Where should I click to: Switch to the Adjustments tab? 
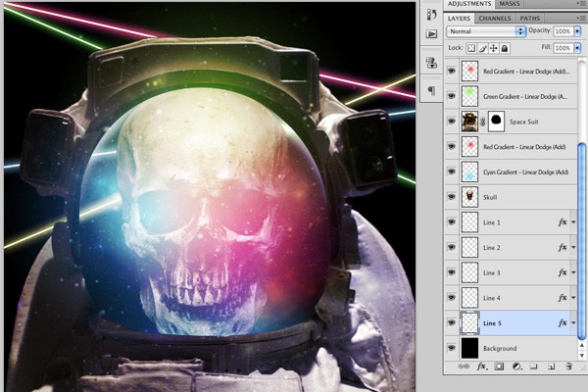(x=469, y=4)
